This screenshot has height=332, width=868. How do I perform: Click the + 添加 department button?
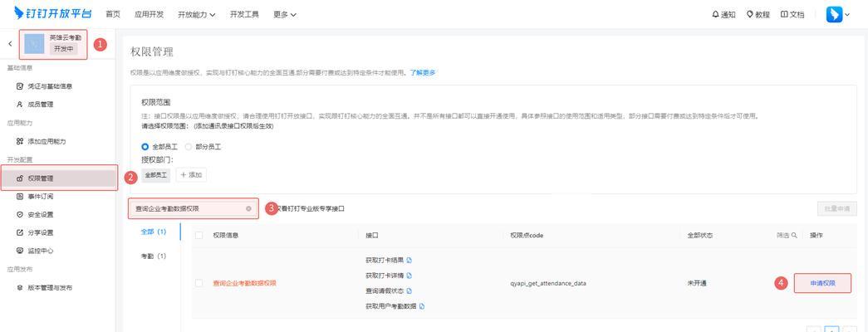191,175
